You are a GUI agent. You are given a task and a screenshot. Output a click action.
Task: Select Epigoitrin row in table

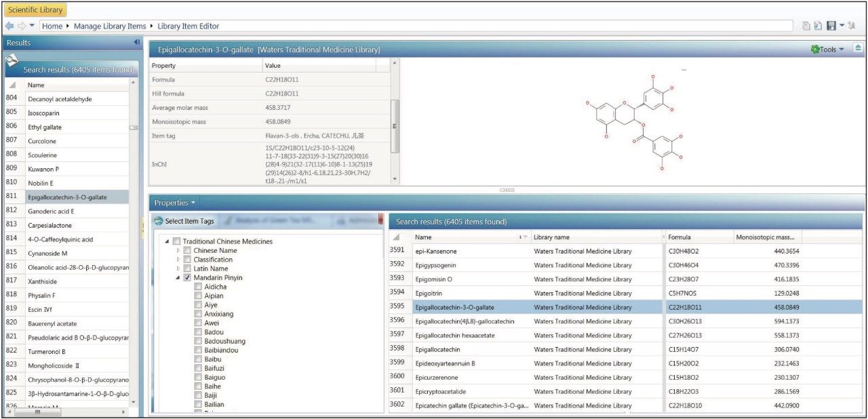tap(625, 293)
